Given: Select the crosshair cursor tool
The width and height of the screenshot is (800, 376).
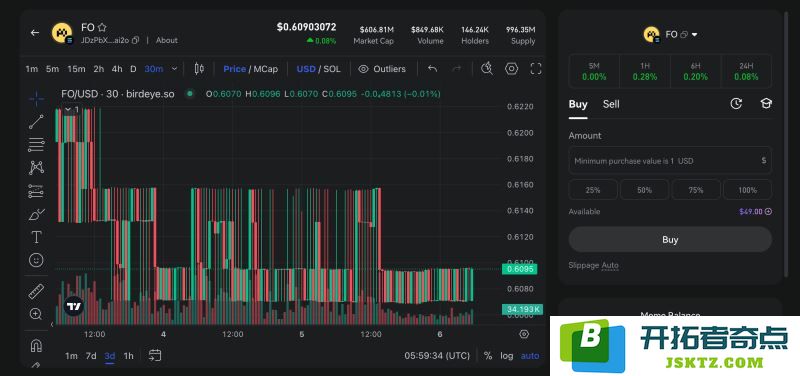Looking at the screenshot, I should click(x=36, y=98).
